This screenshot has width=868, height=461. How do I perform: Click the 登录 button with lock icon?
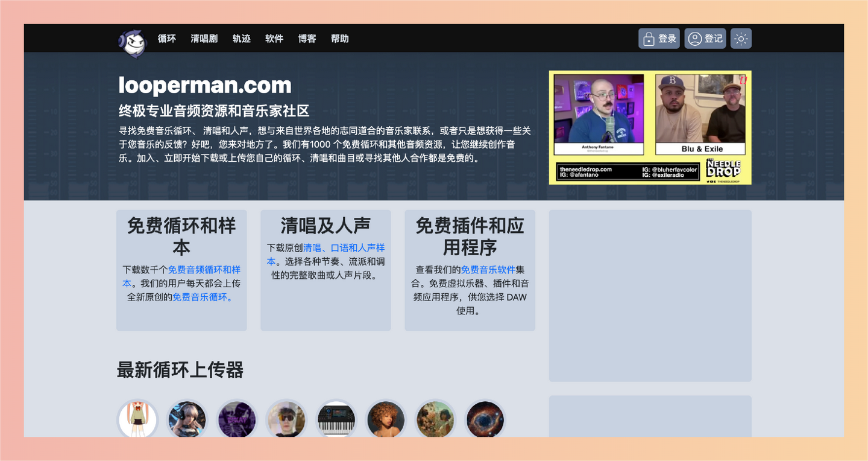pyautogui.click(x=659, y=39)
